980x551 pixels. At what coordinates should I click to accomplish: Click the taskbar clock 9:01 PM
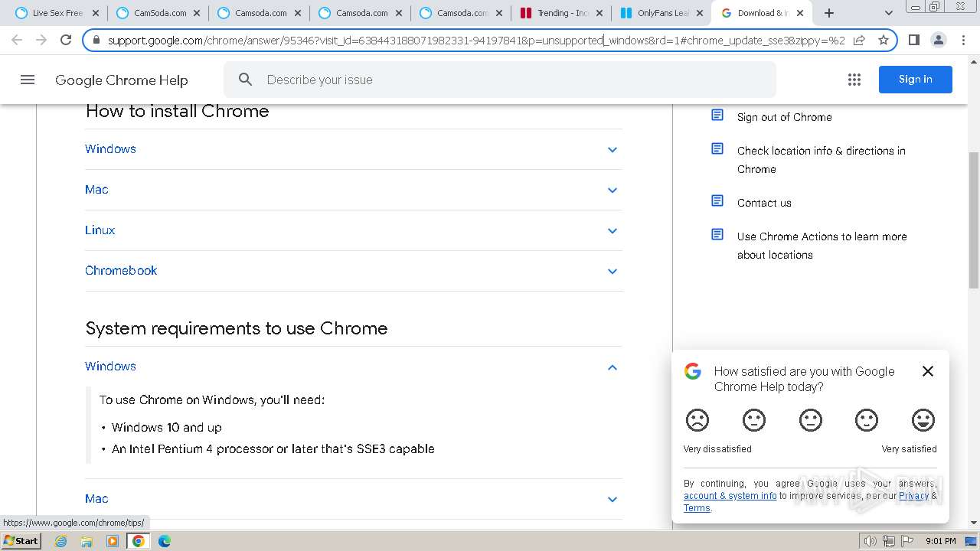940,541
